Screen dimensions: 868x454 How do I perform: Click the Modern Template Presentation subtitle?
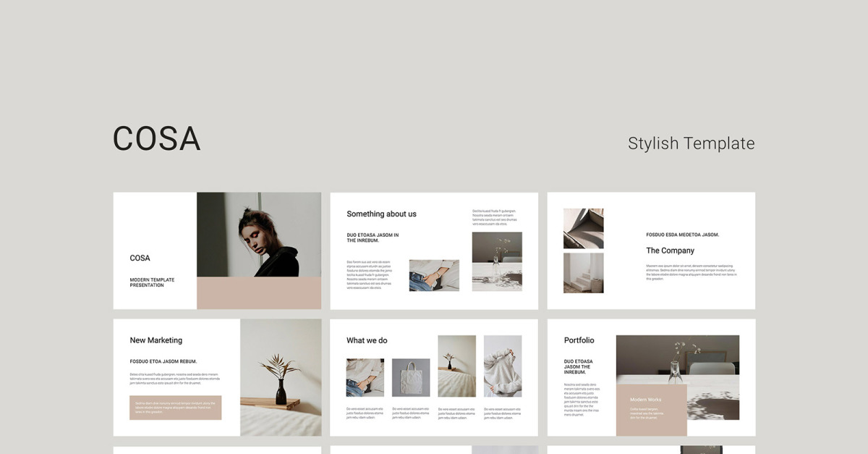pos(152,282)
